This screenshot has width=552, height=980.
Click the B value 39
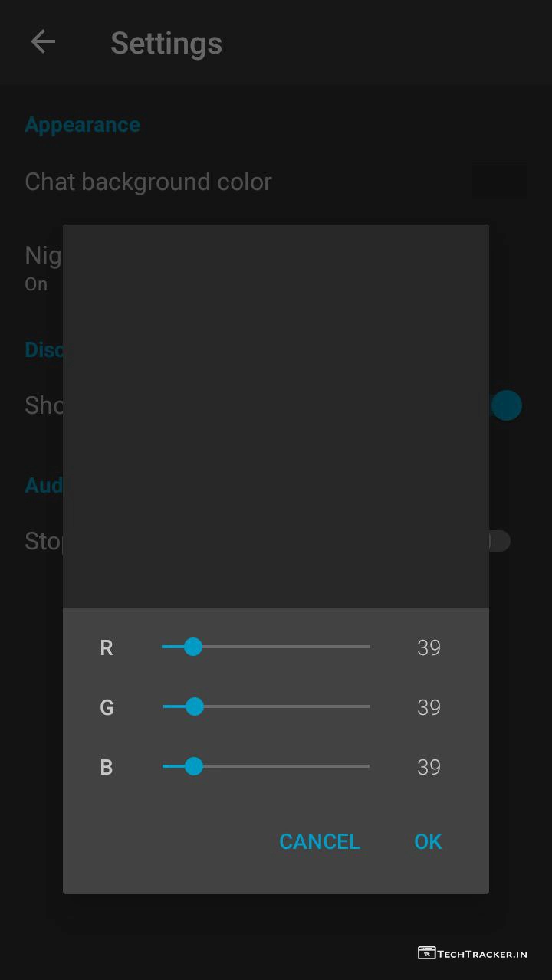click(x=429, y=767)
